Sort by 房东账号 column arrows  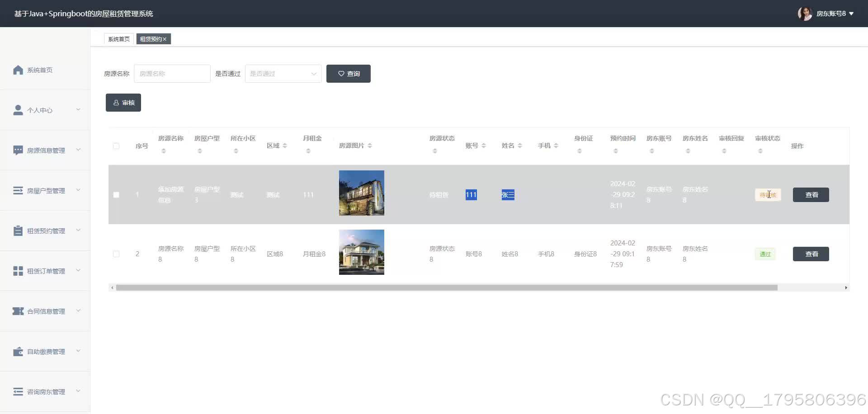(652, 151)
